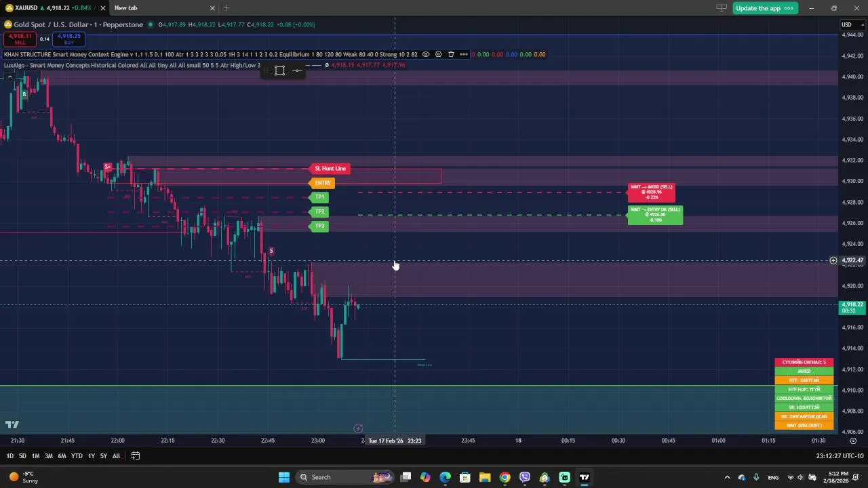Screen dimensions: 868x488
Task: Open Microsoft Edge from taskbar
Action: [x=445, y=477]
